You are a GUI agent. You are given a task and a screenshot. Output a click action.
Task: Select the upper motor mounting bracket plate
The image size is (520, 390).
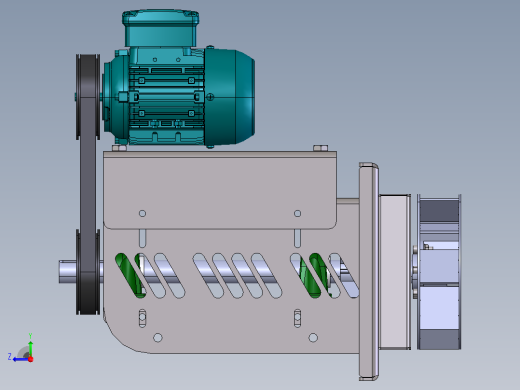220,190
